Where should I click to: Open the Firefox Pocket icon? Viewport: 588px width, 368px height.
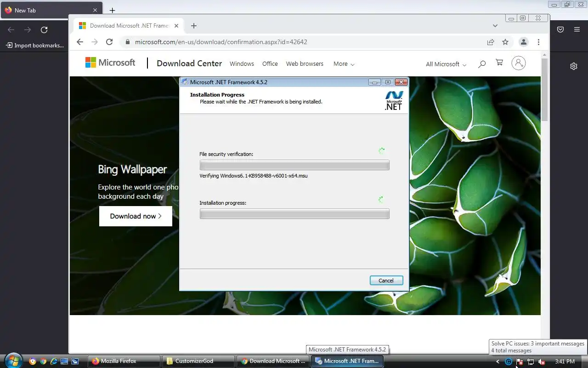tap(560, 29)
